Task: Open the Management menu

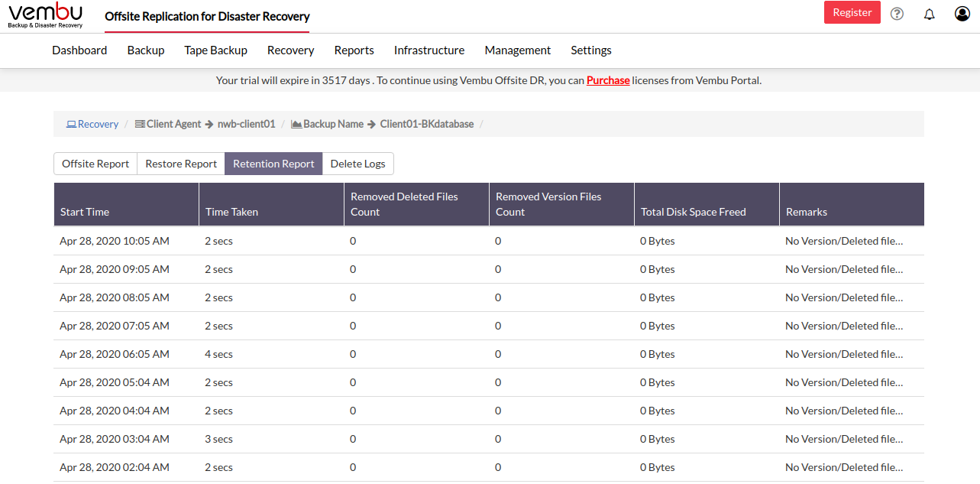Action: (518, 50)
